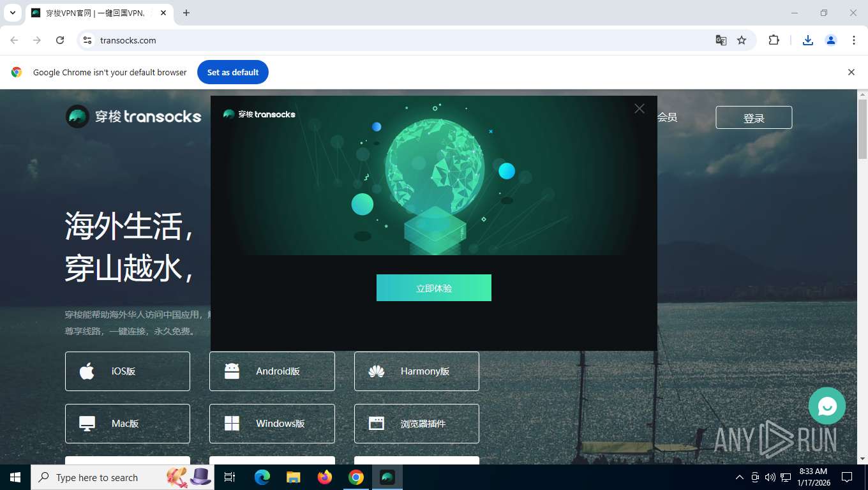The image size is (868, 490).
Task: Click the transocks logo inside the popup
Action: click(x=259, y=114)
